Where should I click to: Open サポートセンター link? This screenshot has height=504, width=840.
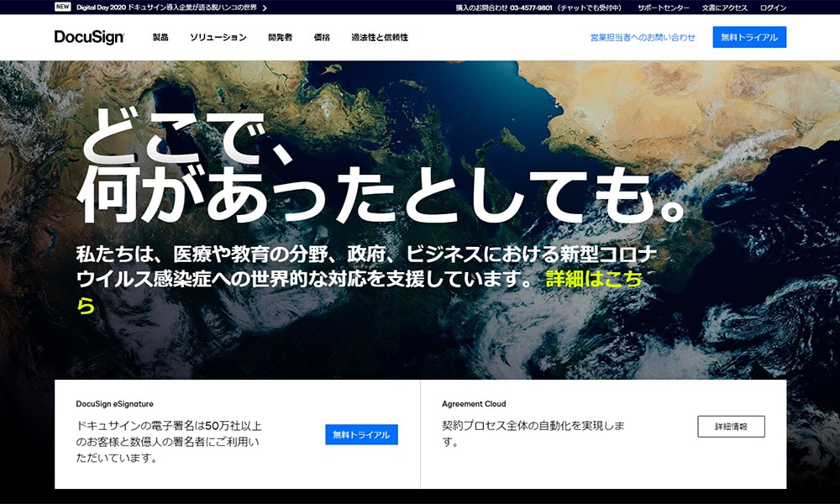[x=664, y=8]
